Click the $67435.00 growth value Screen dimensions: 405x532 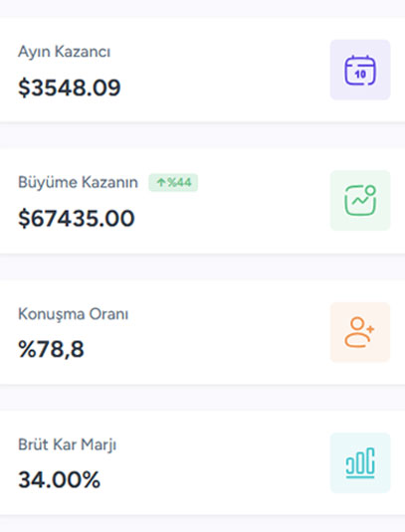(x=77, y=218)
